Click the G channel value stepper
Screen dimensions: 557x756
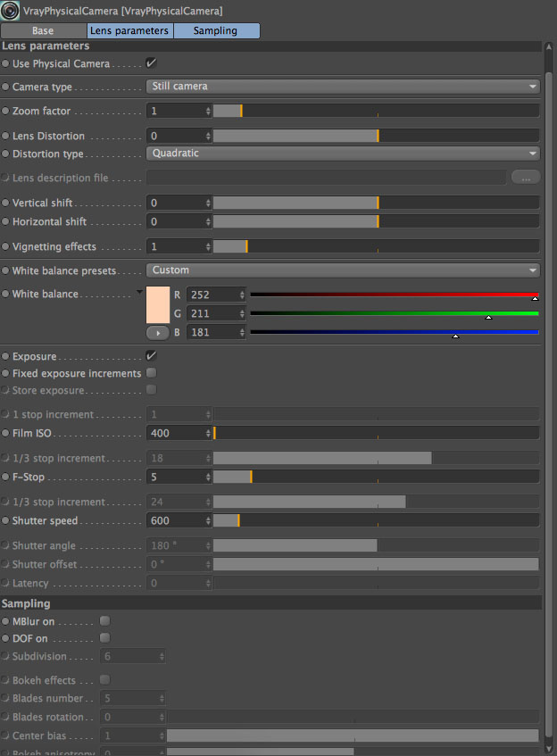tap(242, 314)
